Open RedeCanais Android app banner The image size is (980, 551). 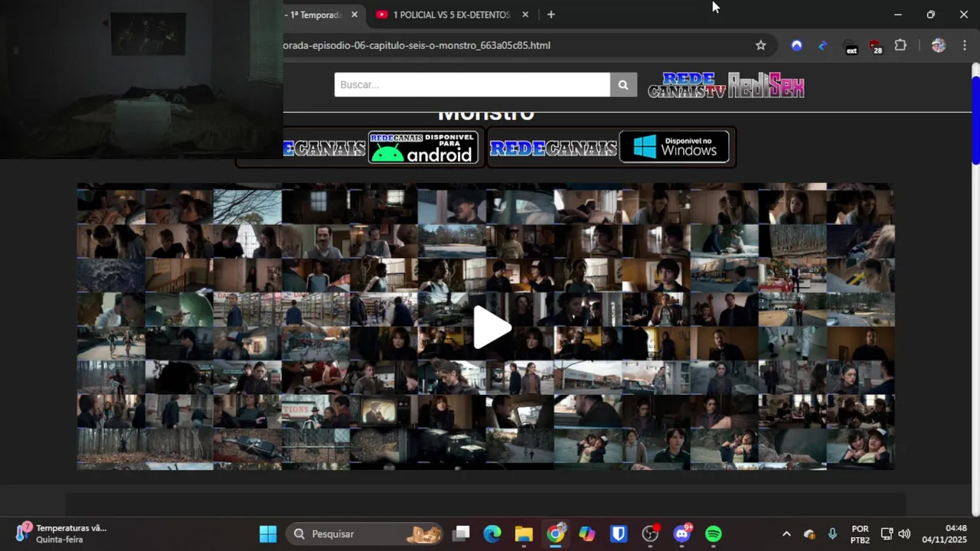360,147
